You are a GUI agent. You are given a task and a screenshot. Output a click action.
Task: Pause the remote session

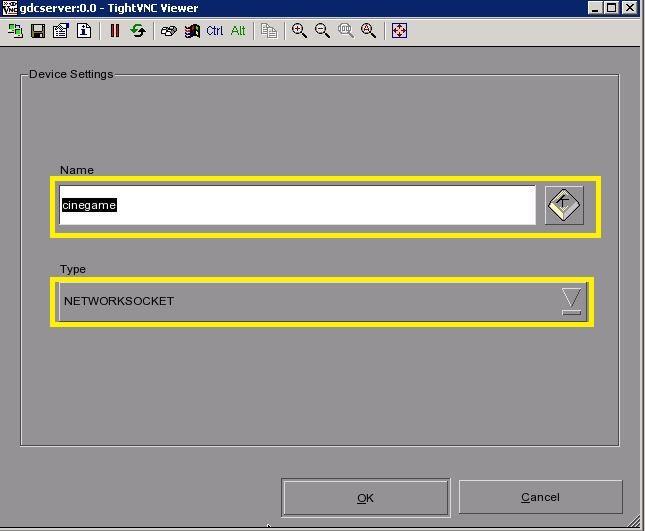(115, 31)
